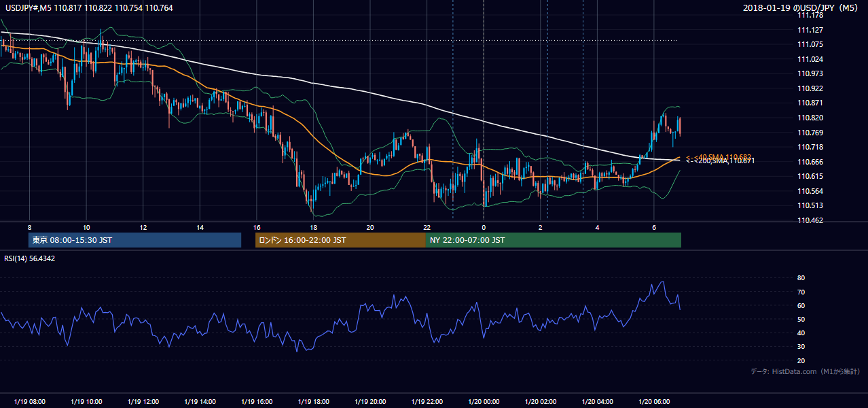Click the 2018-01-19 のUSD/JPY (M5) header

(801, 7)
